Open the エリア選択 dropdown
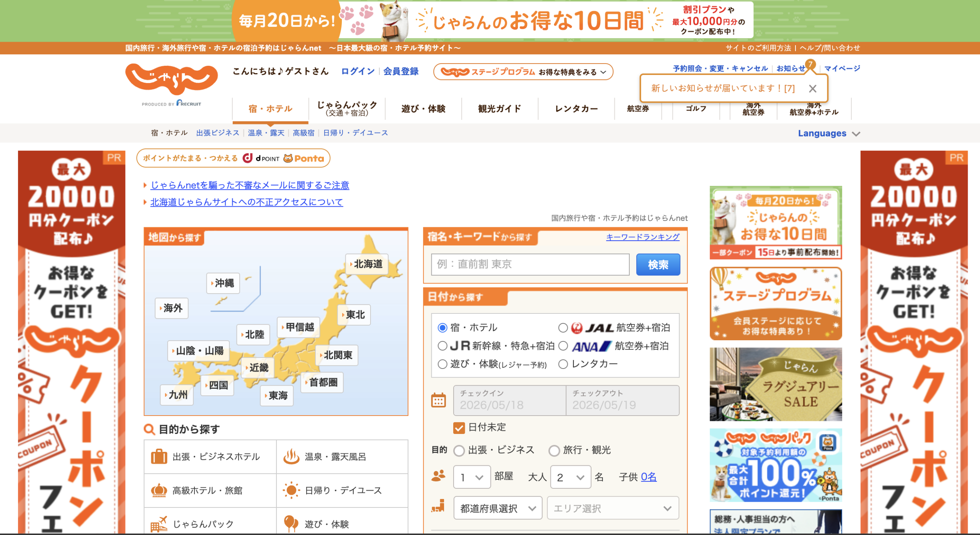 click(x=612, y=508)
